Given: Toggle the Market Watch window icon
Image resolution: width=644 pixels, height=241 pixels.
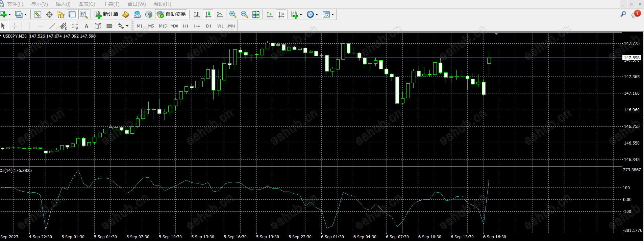Looking at the screenshot, I should click(x=38, y=14).
